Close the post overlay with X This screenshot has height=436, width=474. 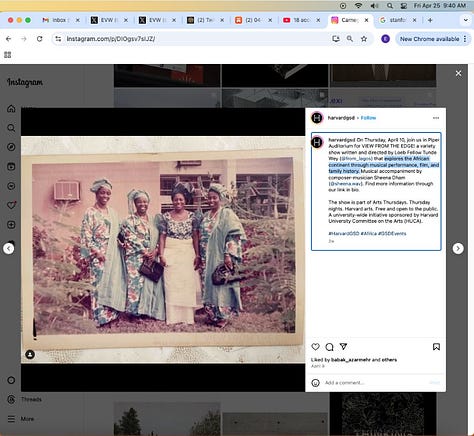(459, 73)
